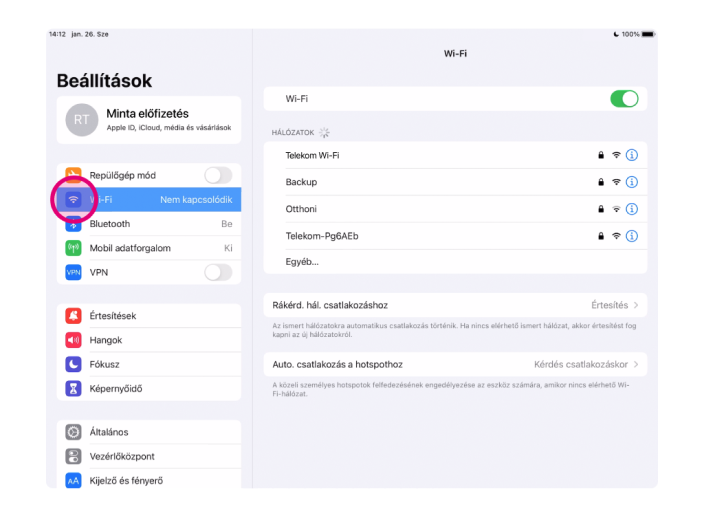This screenshot has width=704, height=514.
Task: Tap the Wi-Fi icon in sidebar
Action: click(73, 200)
